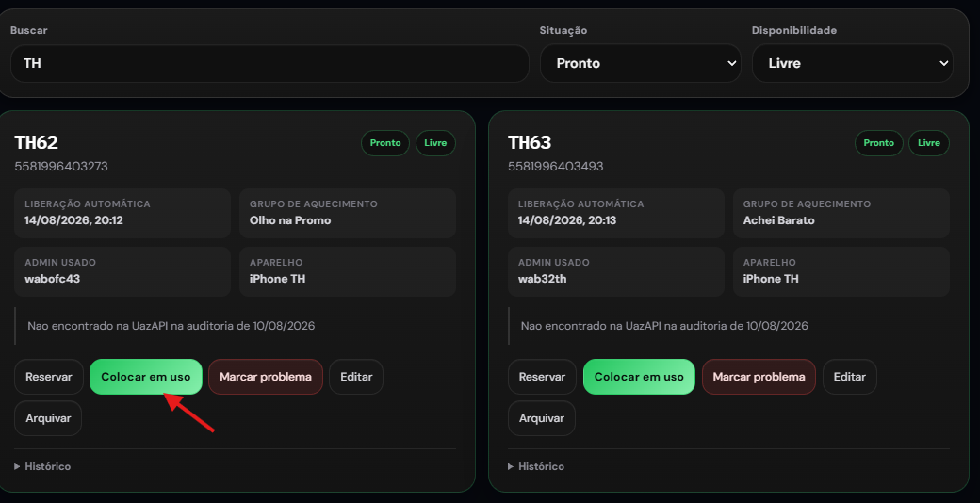980x503 pixels.
Task: Click Marcar problema on TH62 card
Action: [266, 377]
